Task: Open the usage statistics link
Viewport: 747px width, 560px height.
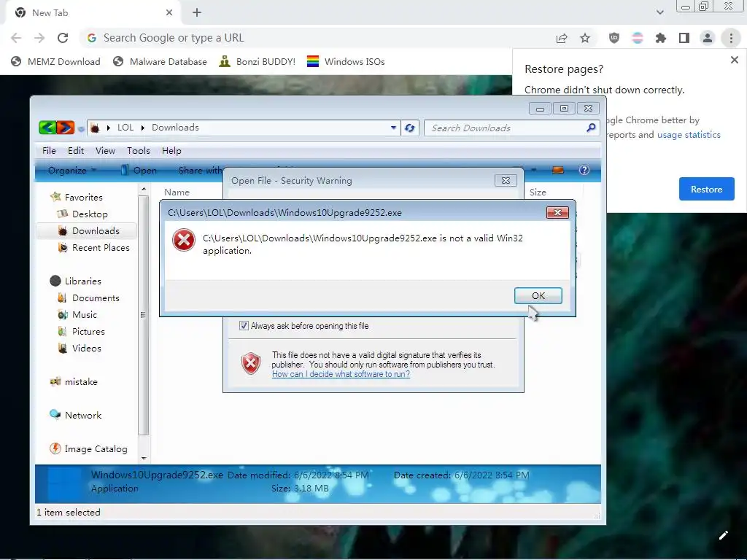Action: (x=689, y=135)
